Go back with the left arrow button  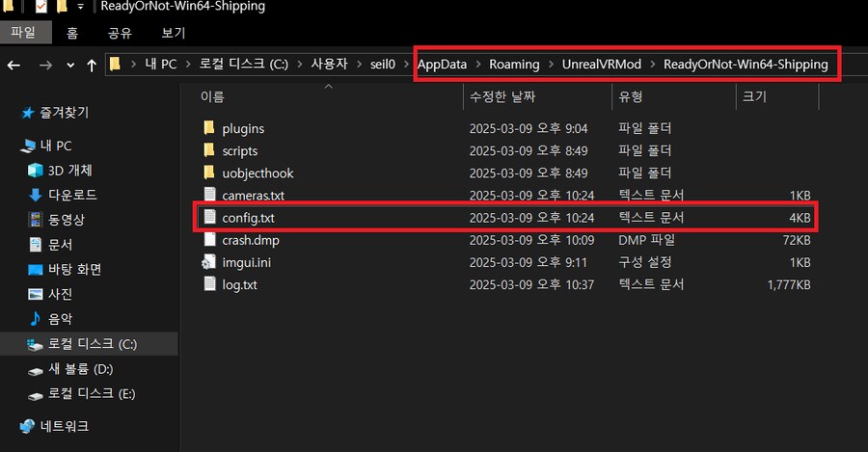[14, 66]
